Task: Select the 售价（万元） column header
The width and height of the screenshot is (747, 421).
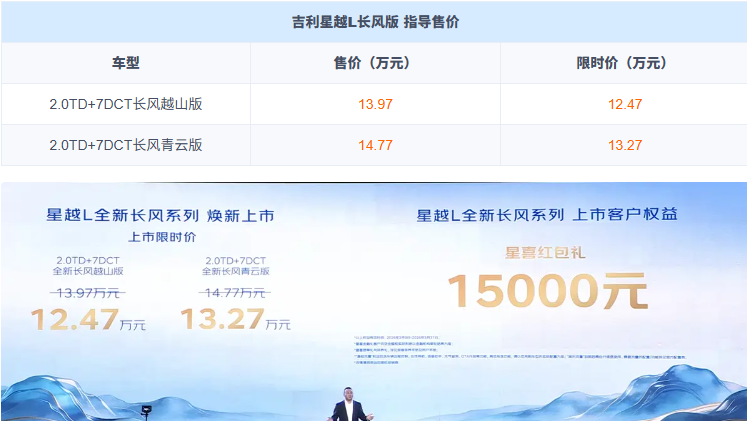Action: pos(374,63)
